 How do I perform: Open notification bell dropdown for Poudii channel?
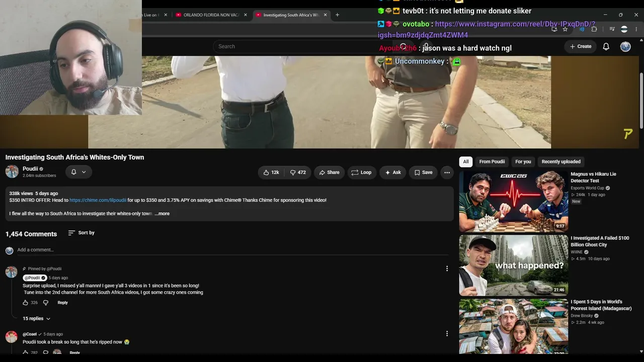78,172
